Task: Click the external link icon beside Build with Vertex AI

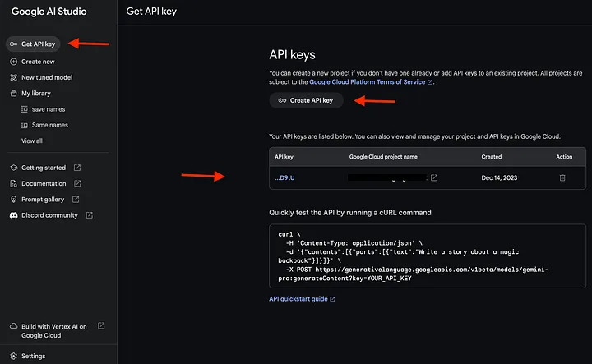Action: 101,325
